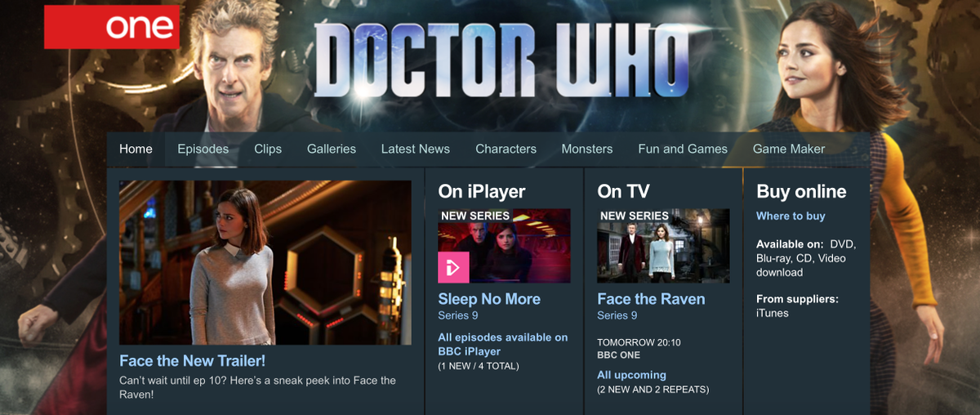The image size is (980, 415).
Task: Click the iTunes supplier text
Action: pyautogui.click(x=773, y=313)
